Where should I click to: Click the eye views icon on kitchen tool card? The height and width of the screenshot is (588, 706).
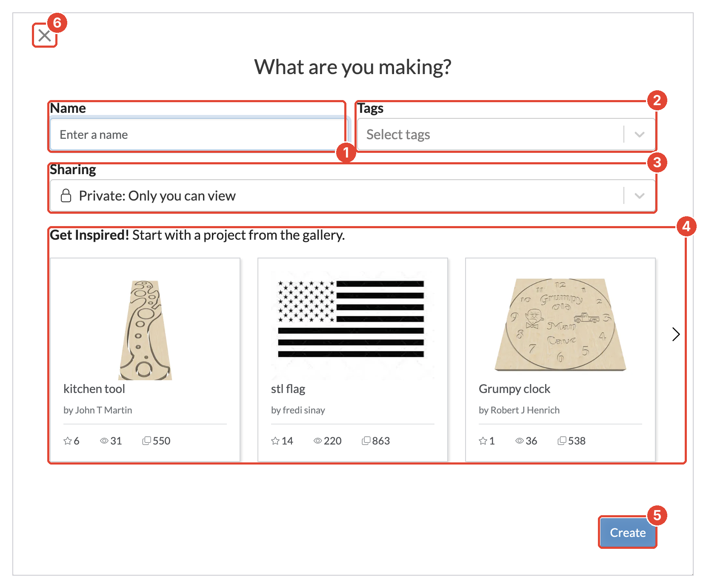(104, 441)
